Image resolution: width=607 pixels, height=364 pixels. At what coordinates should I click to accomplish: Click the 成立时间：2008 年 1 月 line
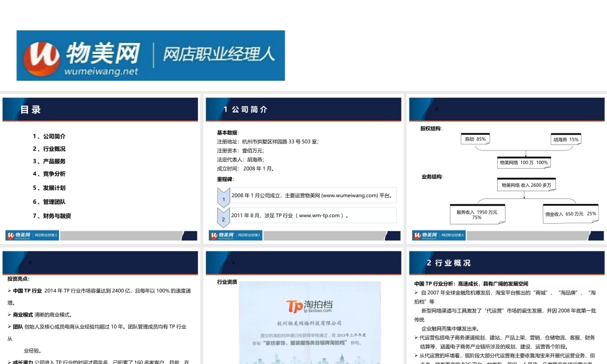point(246,169)
